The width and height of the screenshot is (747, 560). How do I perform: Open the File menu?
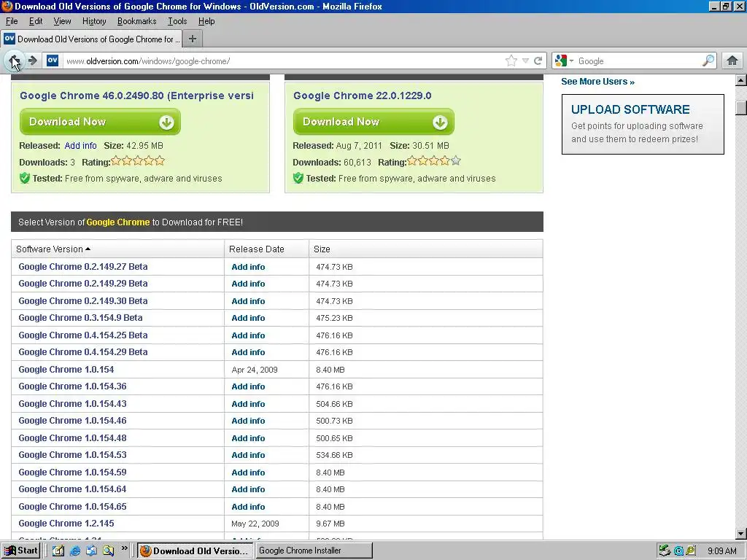click(12, 21)
